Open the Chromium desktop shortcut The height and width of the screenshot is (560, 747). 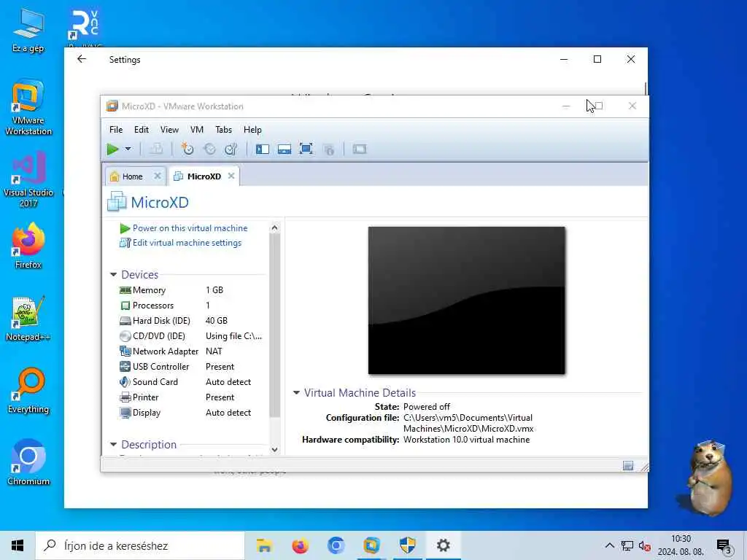(28, 463)
